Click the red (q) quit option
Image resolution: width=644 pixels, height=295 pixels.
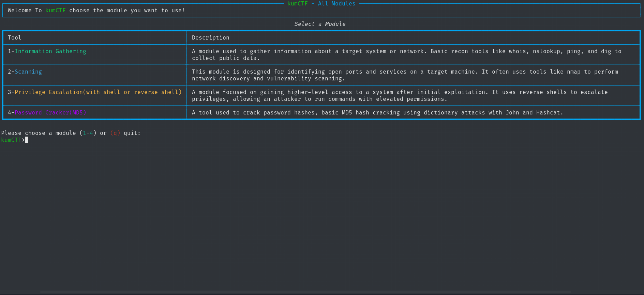[x=115, y=133]
